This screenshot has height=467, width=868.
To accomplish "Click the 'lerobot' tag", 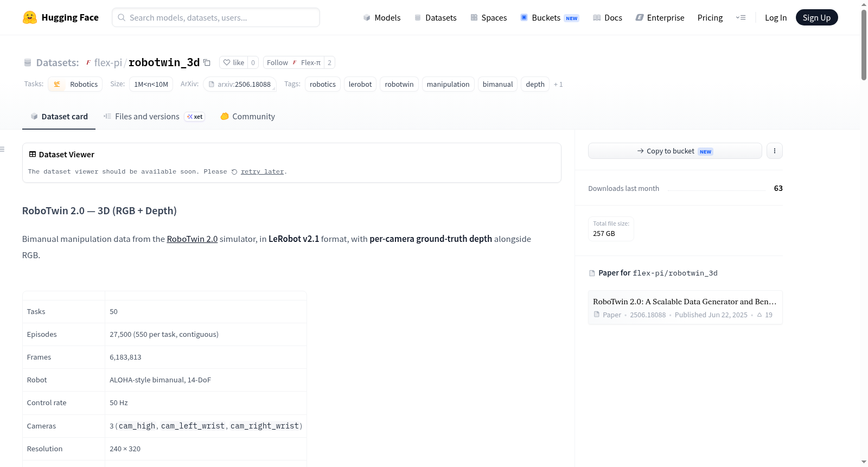I will tap(360, 84).
